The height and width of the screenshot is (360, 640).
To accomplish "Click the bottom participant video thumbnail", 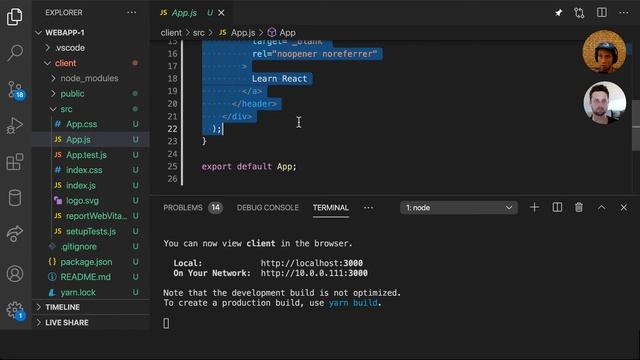I will click(604, 103).
